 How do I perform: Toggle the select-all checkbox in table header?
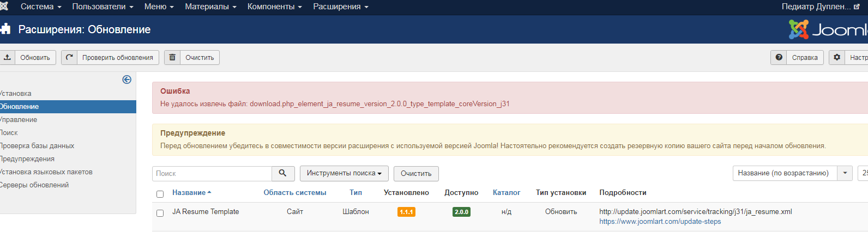pos(160,194)
